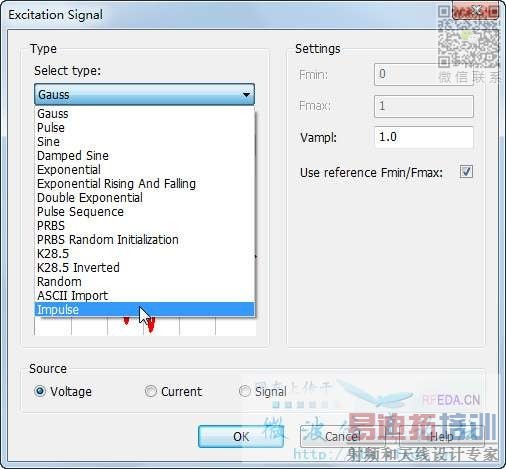Viewport: 506px width, 469px height.
Task: Open Help for excitation signal
Action: (442, 437)
